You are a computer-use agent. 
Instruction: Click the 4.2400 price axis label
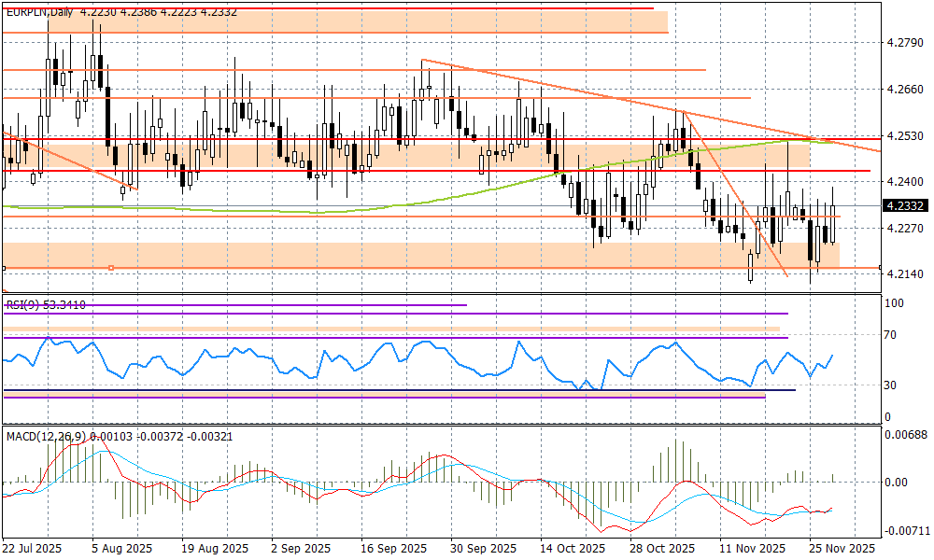[903, 182]
